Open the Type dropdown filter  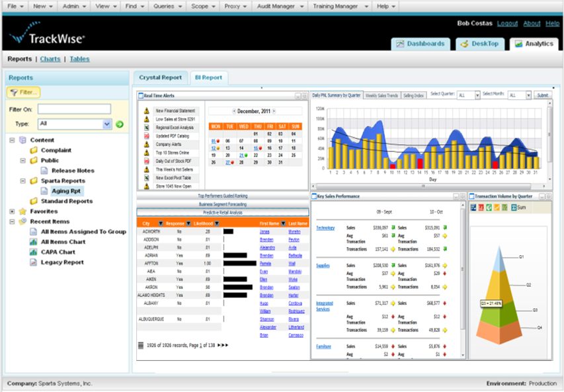107,124
